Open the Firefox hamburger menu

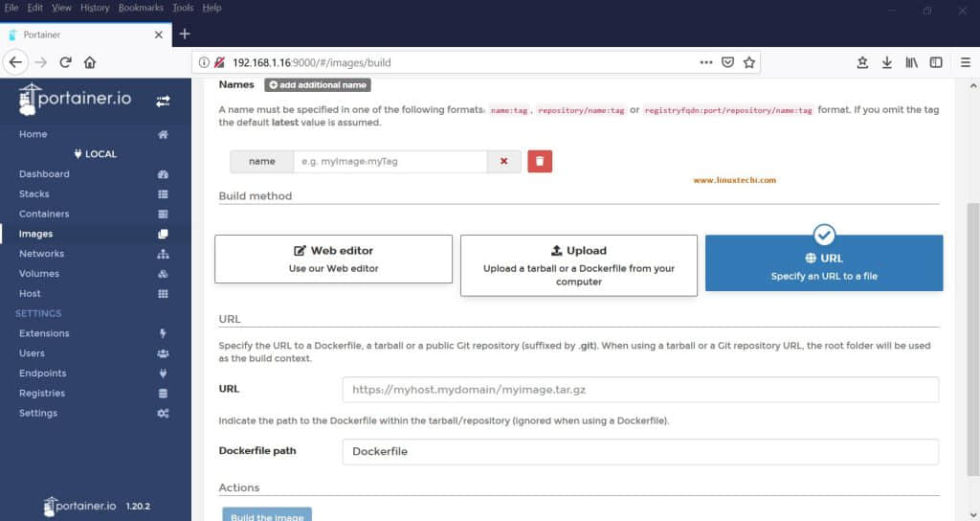pyautogui.click(x=962, y=62)
